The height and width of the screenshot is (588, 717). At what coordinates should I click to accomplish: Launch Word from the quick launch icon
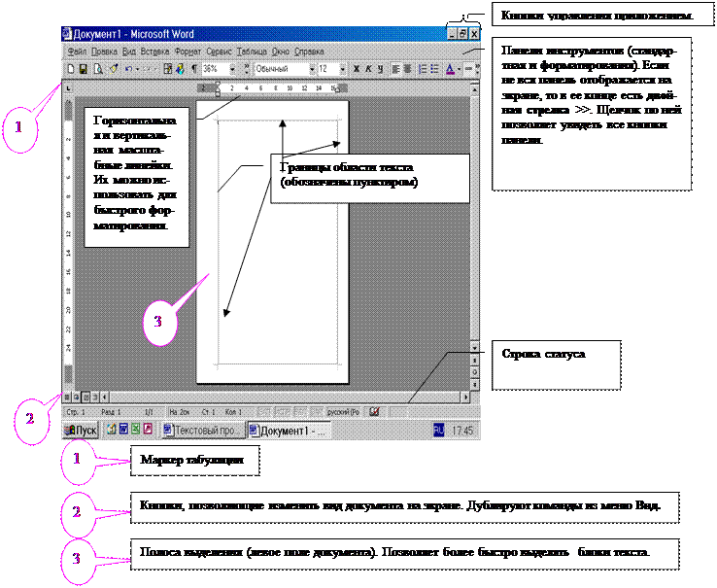tap(123, 430)
